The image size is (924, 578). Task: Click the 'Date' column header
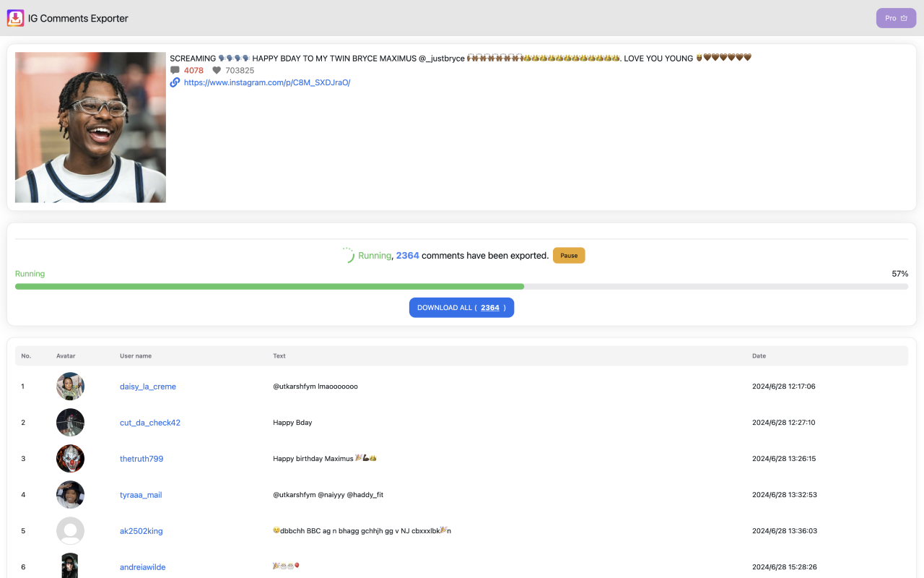pos(759,355)
